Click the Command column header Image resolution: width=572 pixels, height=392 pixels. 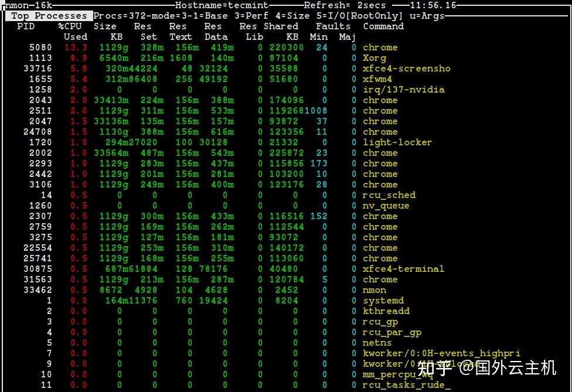383,26
